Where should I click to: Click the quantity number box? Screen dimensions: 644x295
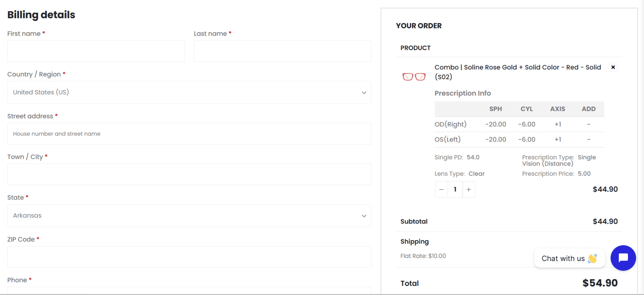pos(455,189)
